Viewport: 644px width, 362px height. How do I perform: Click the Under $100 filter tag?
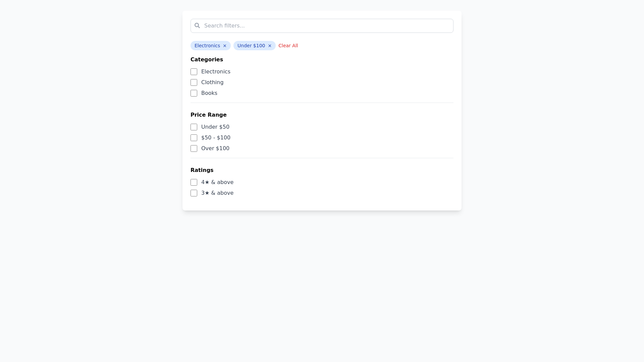tap(251, 46)
